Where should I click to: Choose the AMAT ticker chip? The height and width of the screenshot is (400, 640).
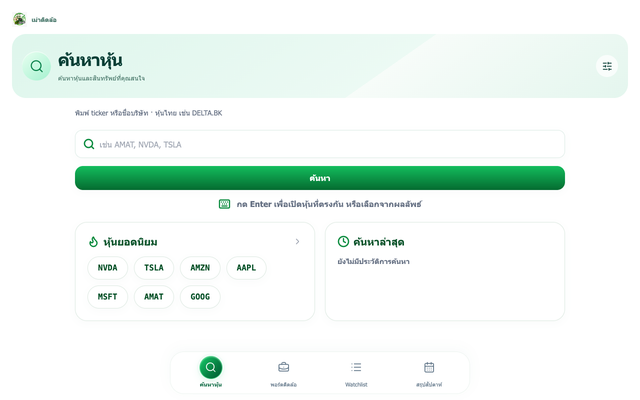(154, 297)
